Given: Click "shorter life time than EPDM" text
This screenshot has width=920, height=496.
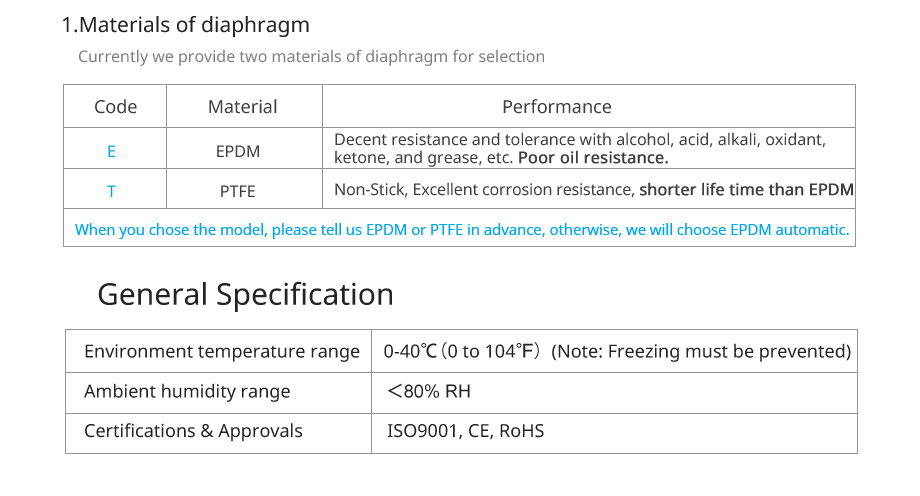Looking at the screenshot, I should click(746, 189).
